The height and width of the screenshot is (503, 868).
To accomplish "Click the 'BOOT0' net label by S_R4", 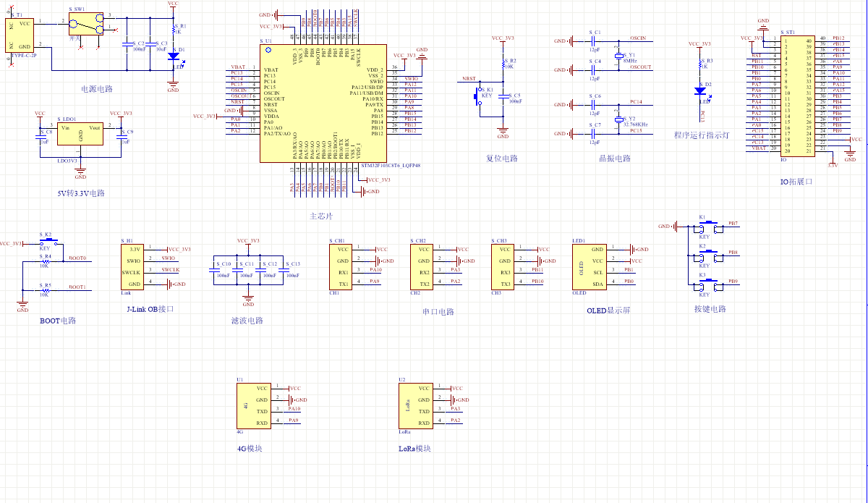I will (x=77, y=258).
